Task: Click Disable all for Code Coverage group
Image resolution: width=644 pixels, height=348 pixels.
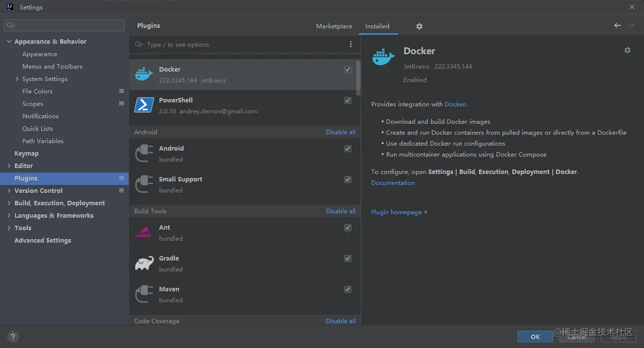Action: pyautogui.click(x=341, y=321)
